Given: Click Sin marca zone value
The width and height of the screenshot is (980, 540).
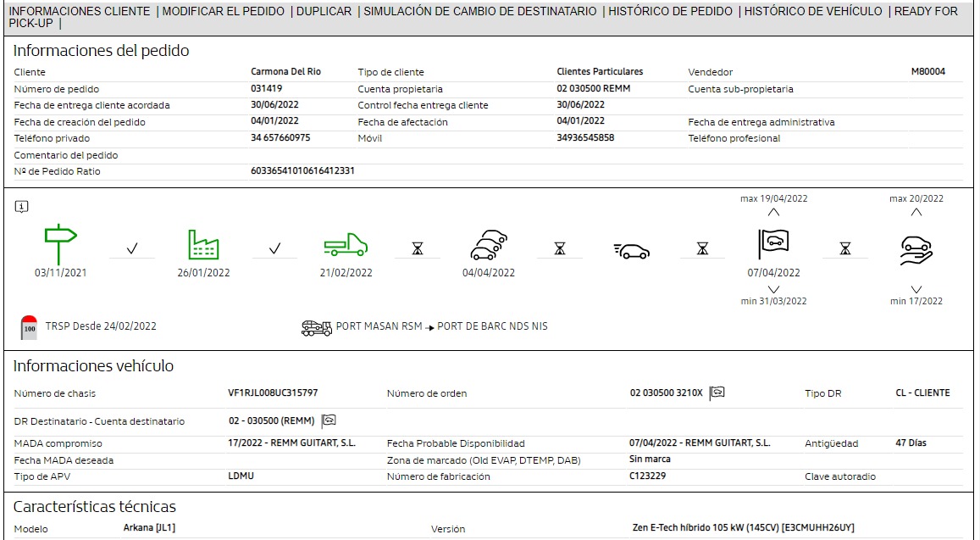Looking at the screenshot, I should [650, 459].
